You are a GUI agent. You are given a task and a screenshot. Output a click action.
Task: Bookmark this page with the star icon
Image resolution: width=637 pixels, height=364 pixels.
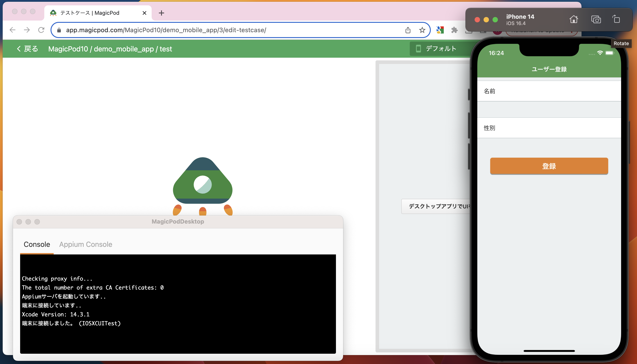click(422, 30)
